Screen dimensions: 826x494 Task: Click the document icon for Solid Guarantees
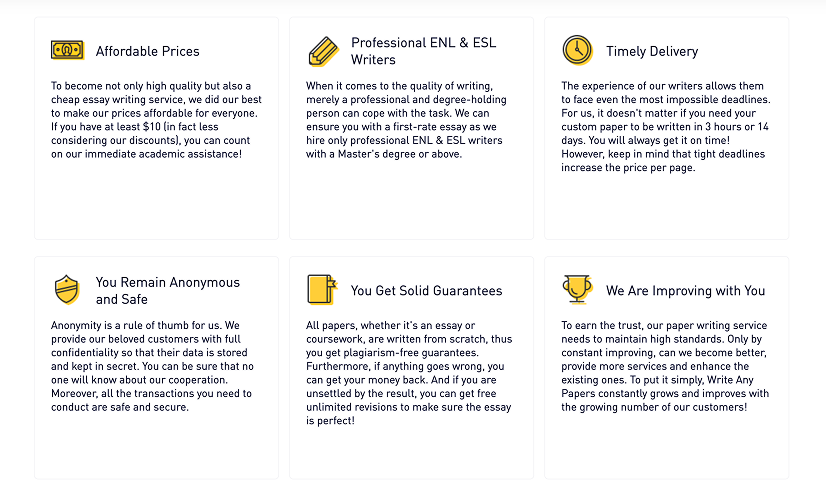(x=322, y=290)
